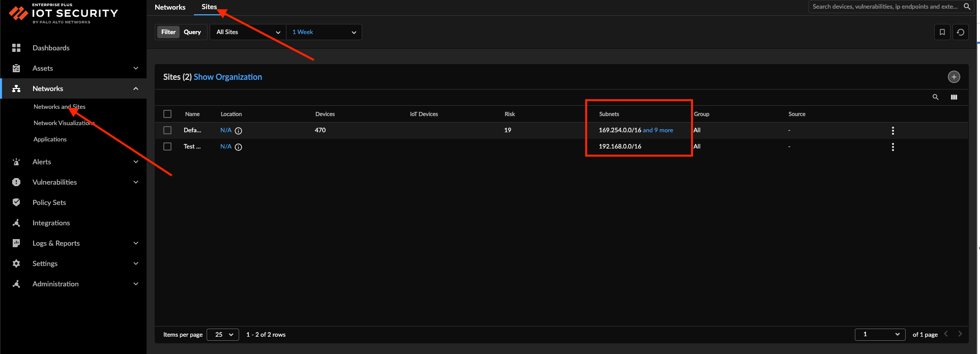Click the Settings gear icon

click(16, 263)
